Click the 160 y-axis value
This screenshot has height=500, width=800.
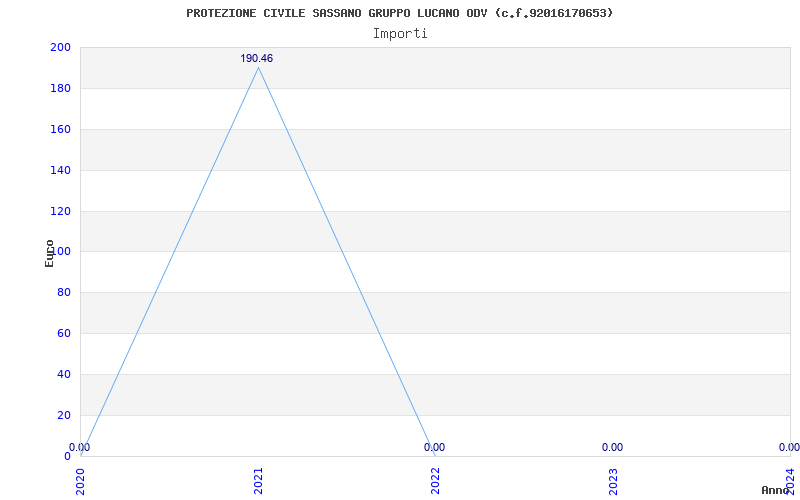pyautogui.click(x=60, y=129)
